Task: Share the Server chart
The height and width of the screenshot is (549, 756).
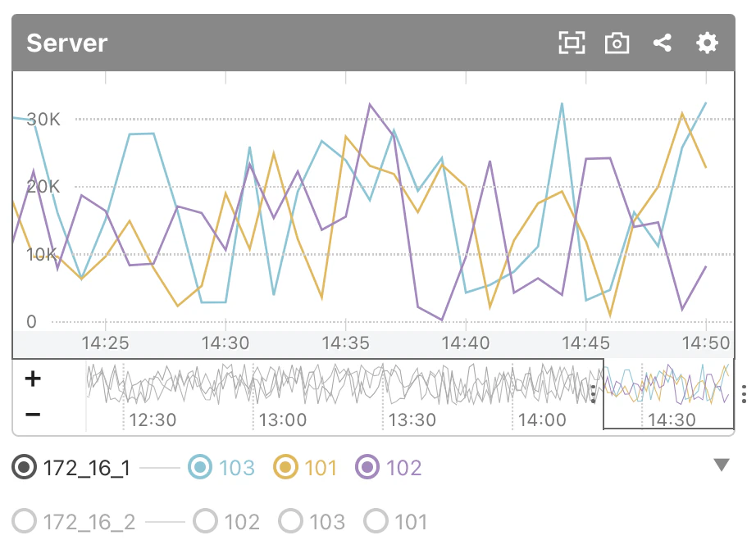Action: coord(662,43)
